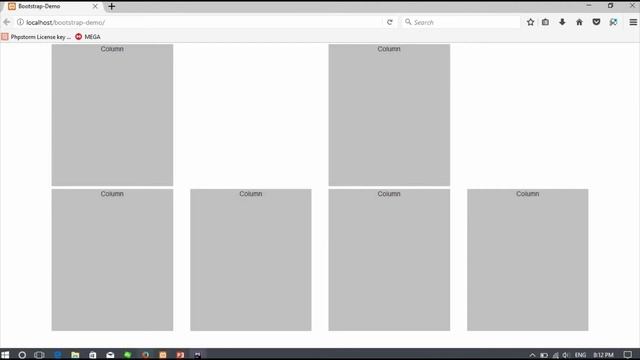The image size is (640, 360).
Task: Open the Firefox hamburger menu
Action: [x=633, y=22]
